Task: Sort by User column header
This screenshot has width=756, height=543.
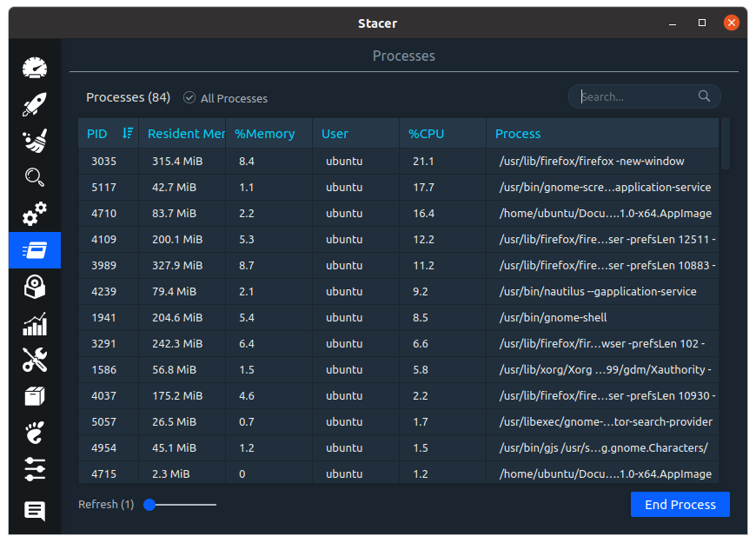Action: click(x=355, y=134)
